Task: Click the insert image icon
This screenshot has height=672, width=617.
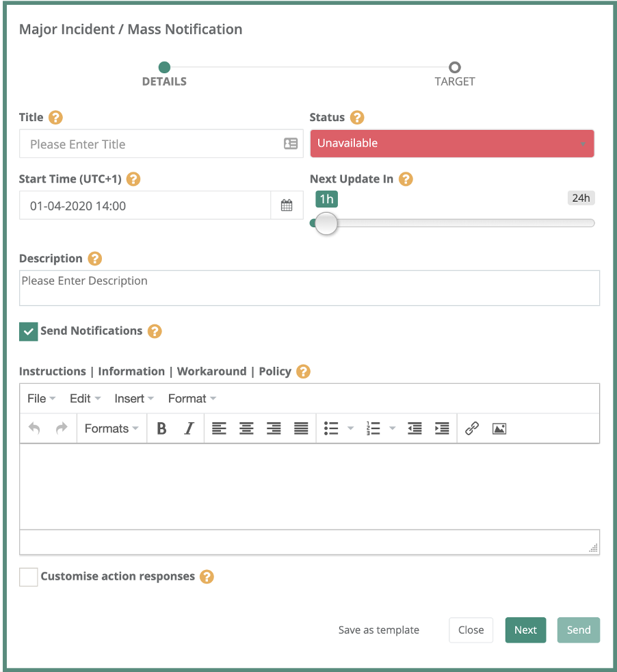Action: pos(499,429)
